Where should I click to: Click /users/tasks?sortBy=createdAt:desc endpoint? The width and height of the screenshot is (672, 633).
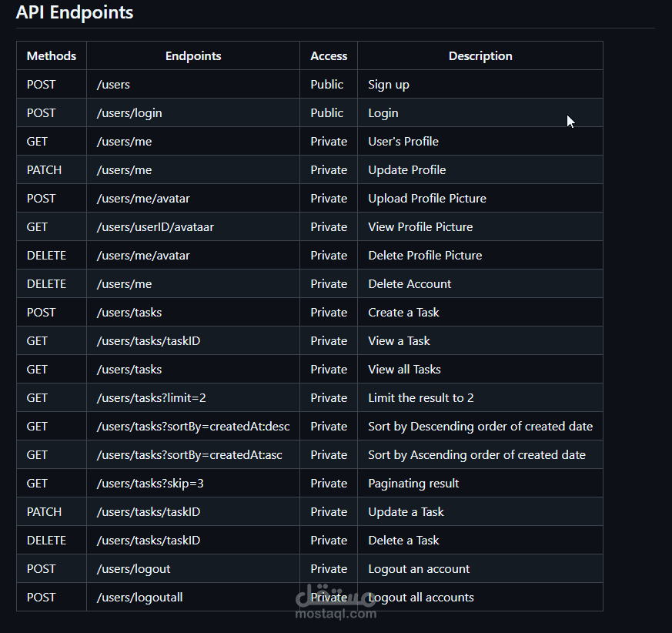click(193, 427)
